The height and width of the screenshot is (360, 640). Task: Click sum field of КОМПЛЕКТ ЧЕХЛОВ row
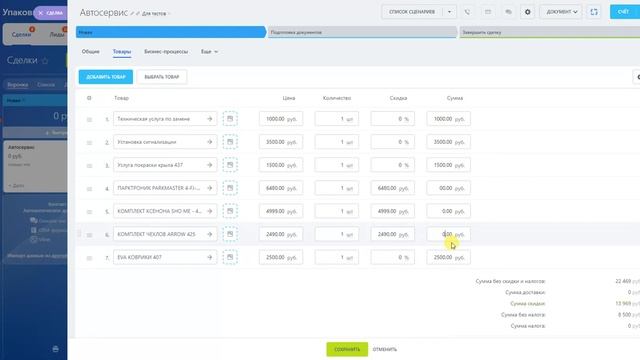click(448, 234)
